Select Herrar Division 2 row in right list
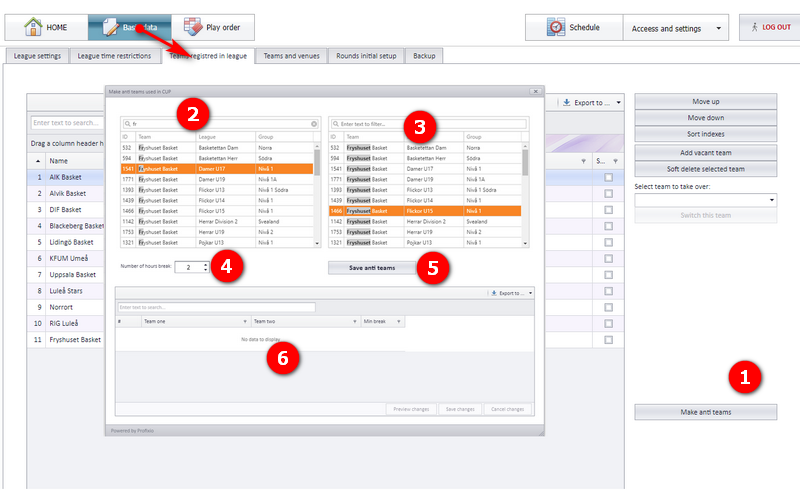The width and height of the screenshot is (800, 501). (x=425, y=221)
